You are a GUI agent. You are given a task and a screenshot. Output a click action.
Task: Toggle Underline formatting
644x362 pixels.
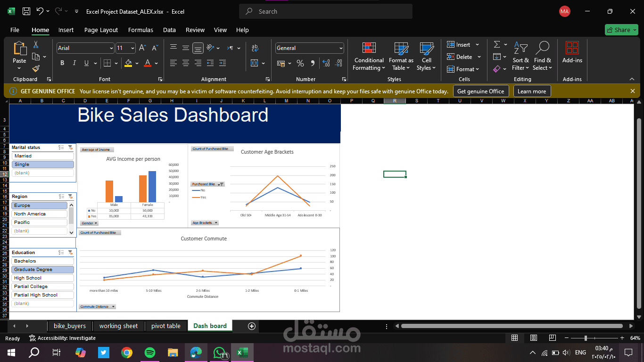86,63
